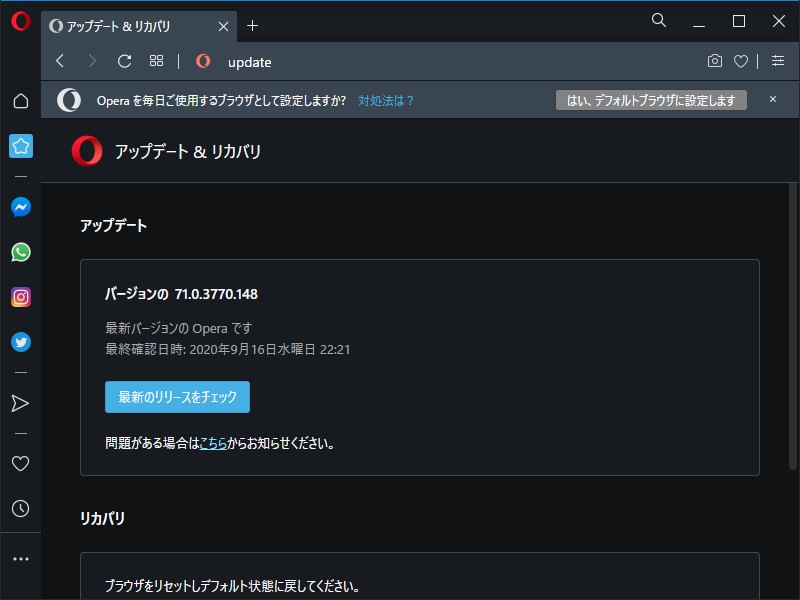Select the アップデート & リカバリ tab
Image resolution: width=800 pixels, height=600 pixels.
pos(138,27)
